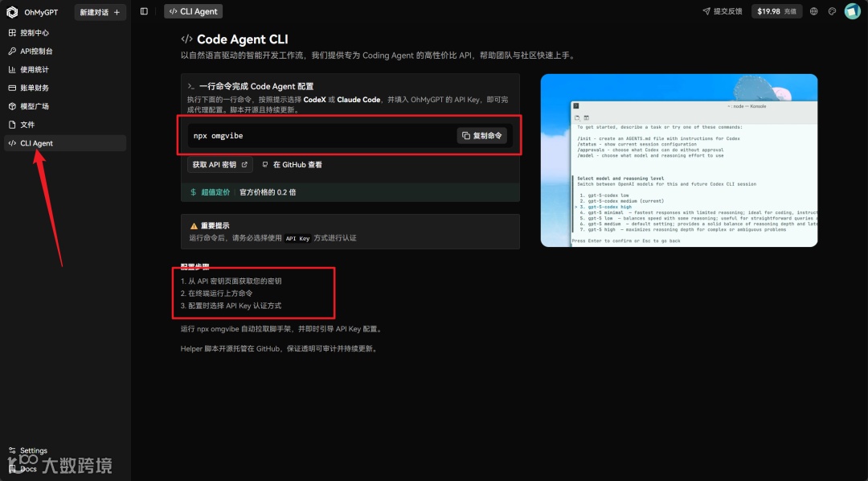868x481 pixels.
Task: Click 获取 API 密钥 button
Action: (x=219, y=165)
